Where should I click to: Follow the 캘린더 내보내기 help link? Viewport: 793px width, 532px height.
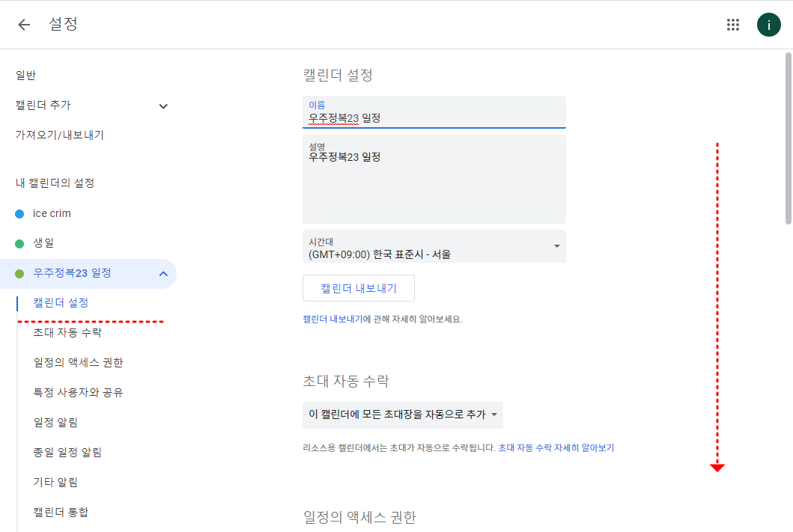point(332,319)
